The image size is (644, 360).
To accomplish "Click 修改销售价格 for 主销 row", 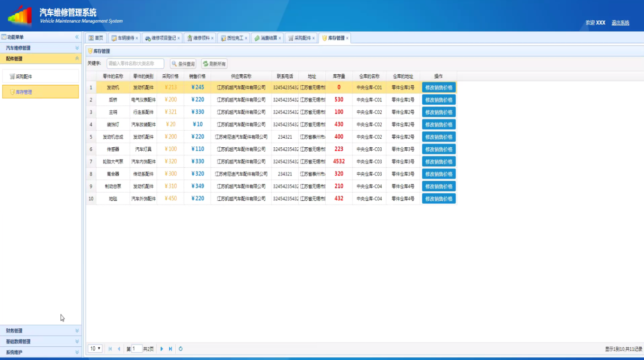I will coord(439,112).
